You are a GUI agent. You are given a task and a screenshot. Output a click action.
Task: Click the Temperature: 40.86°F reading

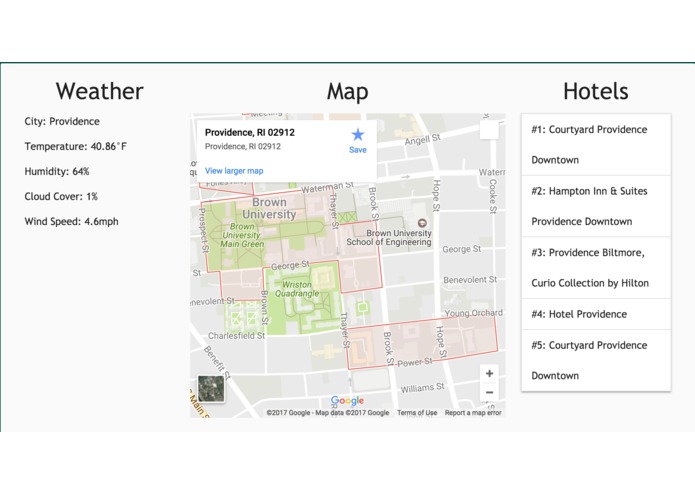point(76,146)
